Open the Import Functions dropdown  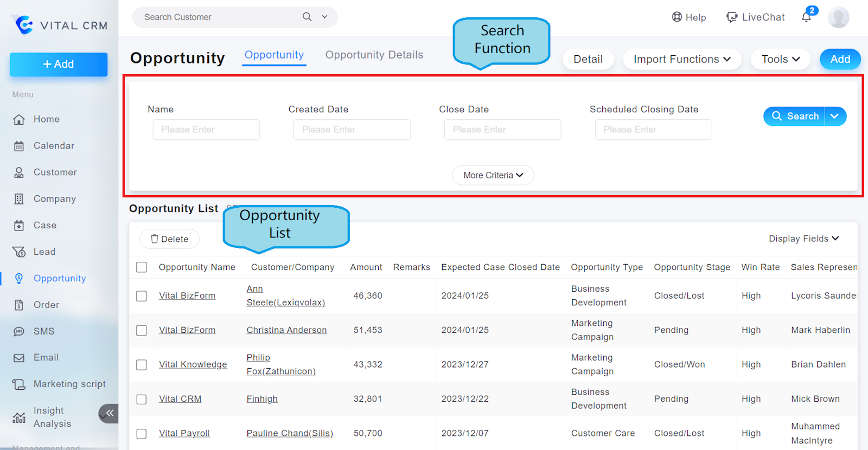(x=681, y=59)
